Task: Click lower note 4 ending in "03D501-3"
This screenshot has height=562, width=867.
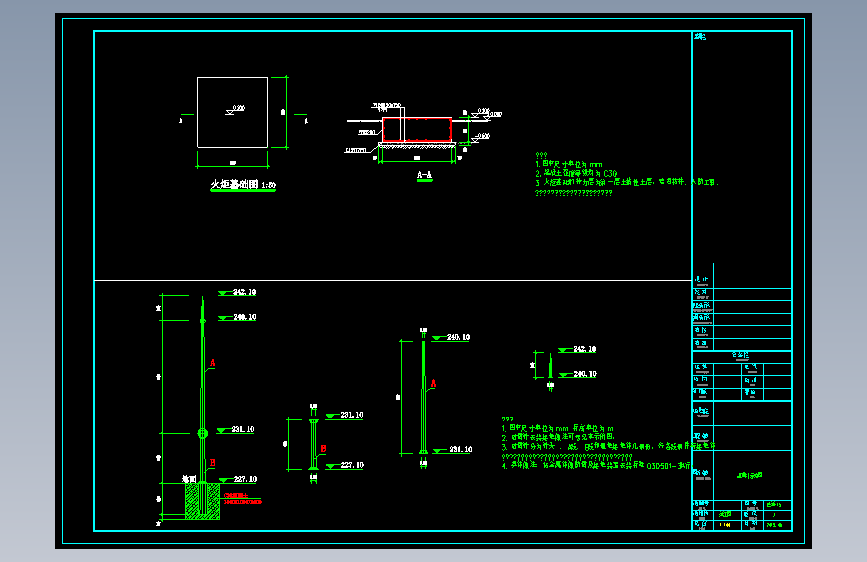Action: (596, 466)
